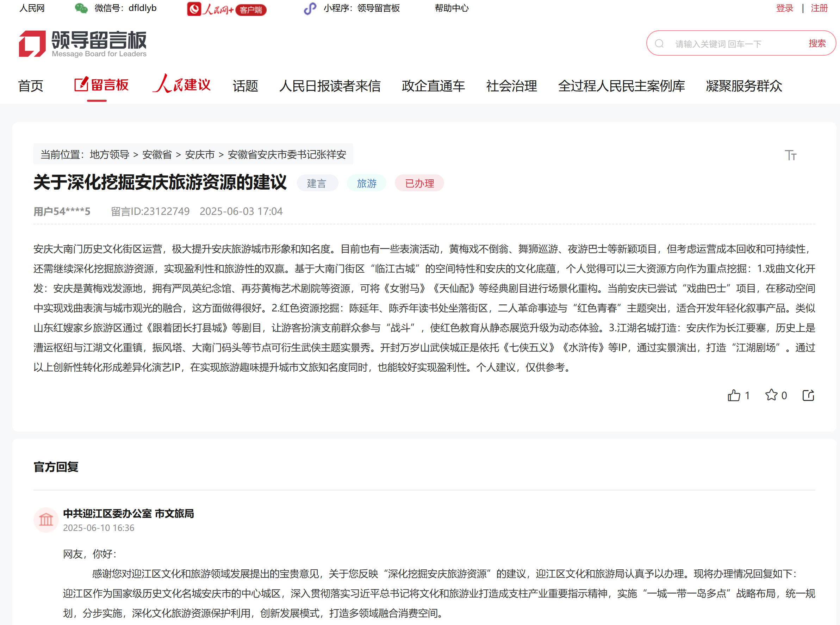Click reply date 2025-06-10 16:36
The image size is (840, 625).
[99, 528]
